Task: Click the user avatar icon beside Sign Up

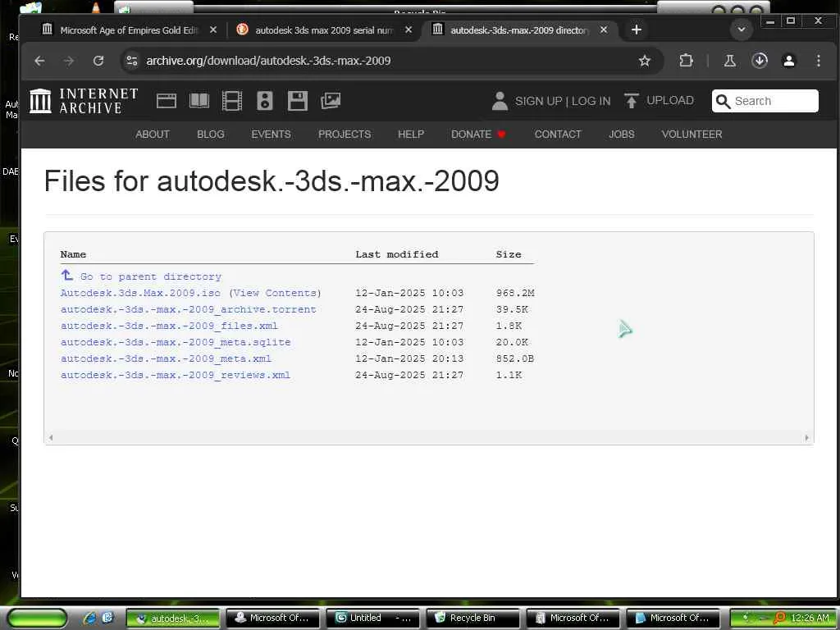Action: tap(500, 101)
